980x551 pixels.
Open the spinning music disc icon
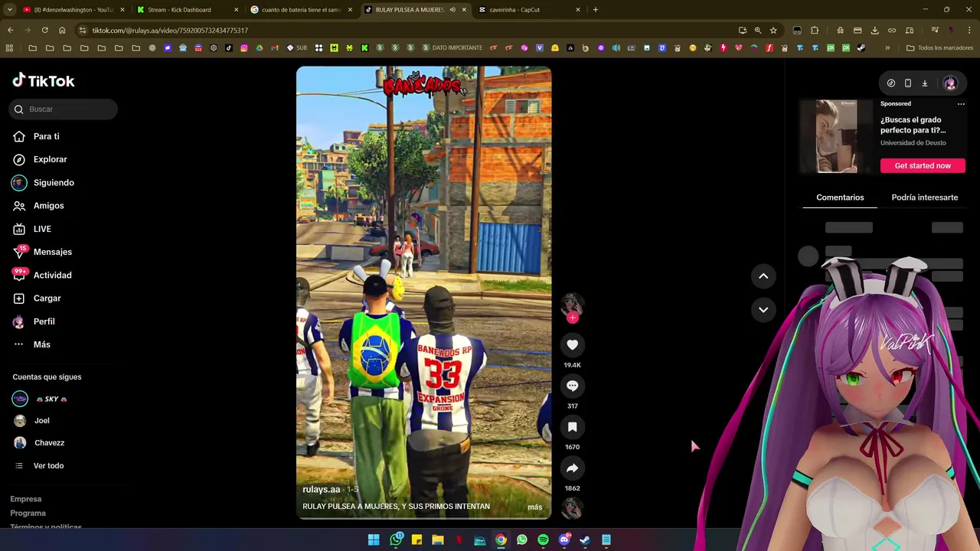pyautogui.click(x=572, y=508)
